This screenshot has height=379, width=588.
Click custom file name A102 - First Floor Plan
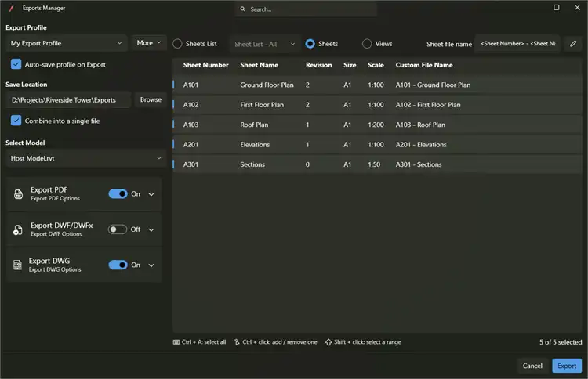click(x=428, y=105)
